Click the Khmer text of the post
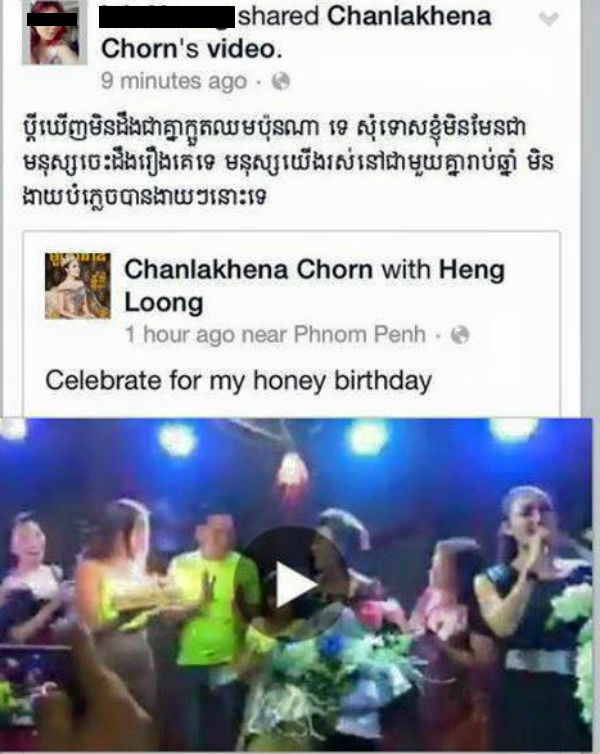 [288, 161]
